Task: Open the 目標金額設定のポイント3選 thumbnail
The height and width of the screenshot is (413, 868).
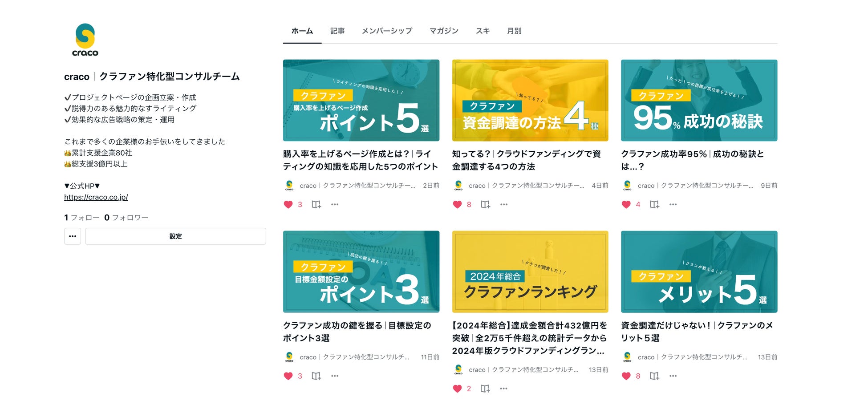Action: pyautogui.click(x=361, y=271)
